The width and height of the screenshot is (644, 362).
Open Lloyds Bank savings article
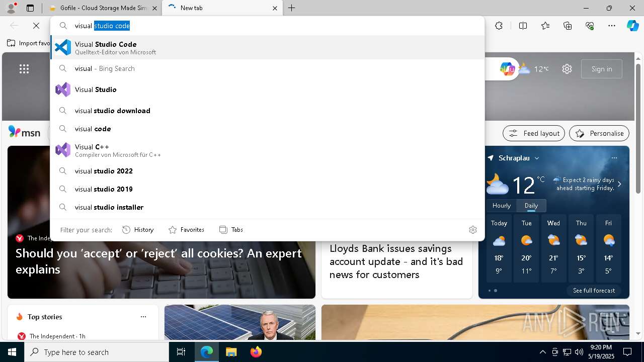(x=396, y=261)
